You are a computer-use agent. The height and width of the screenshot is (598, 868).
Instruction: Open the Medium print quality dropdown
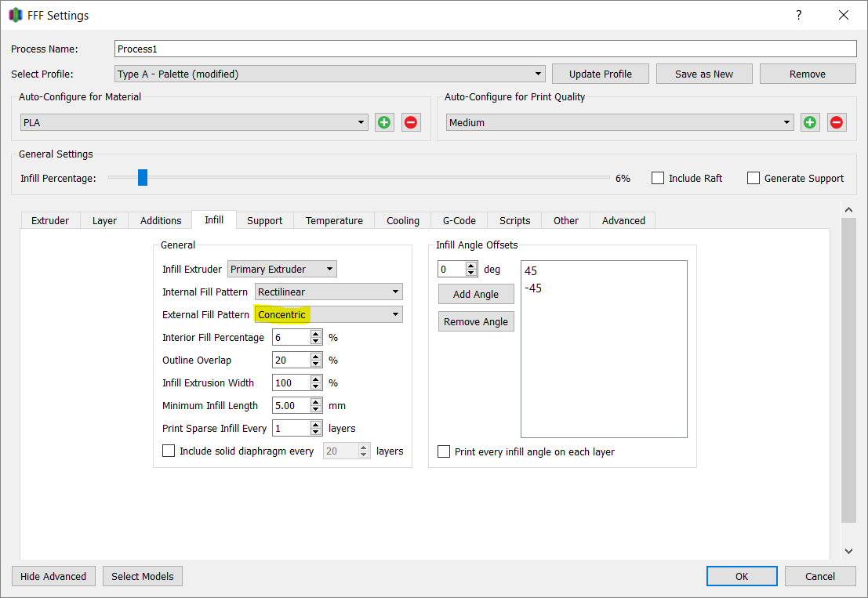620,122
